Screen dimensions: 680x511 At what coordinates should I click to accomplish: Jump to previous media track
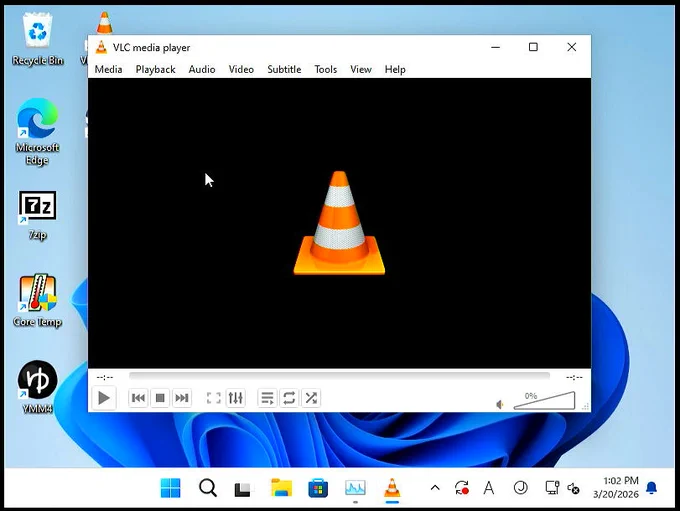138,398
